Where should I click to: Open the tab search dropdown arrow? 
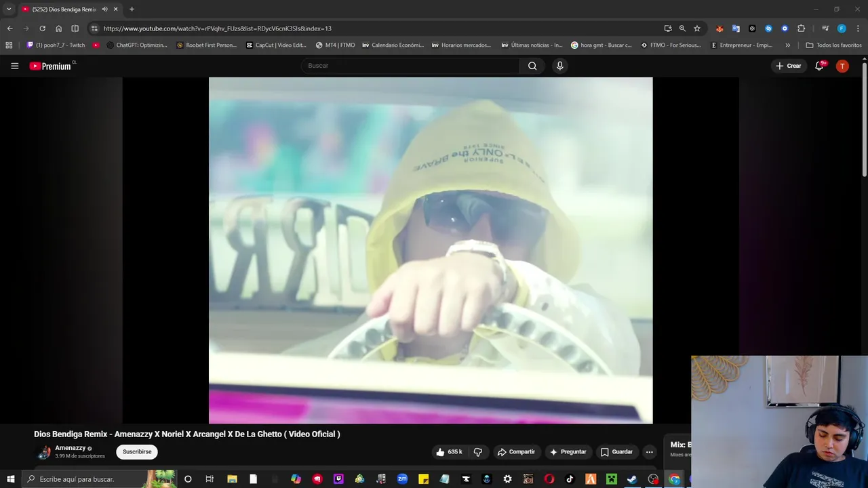(9, 9)
